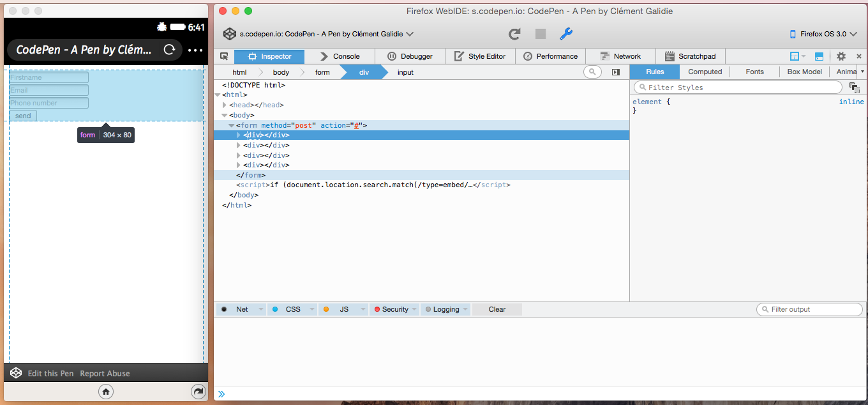
Task: Click the simulator home button
Action: (x=106, y=392)
